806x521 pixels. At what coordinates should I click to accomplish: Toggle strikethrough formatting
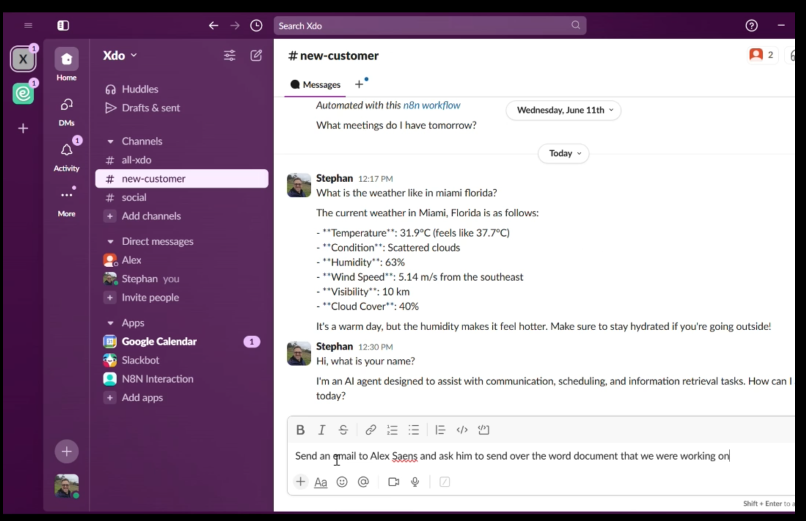coord(343,430)
